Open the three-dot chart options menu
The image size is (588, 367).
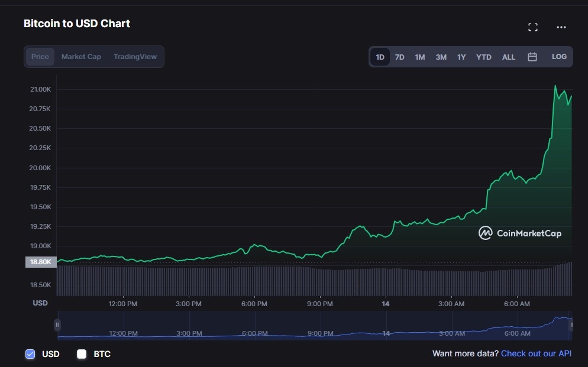pos(561,27)
